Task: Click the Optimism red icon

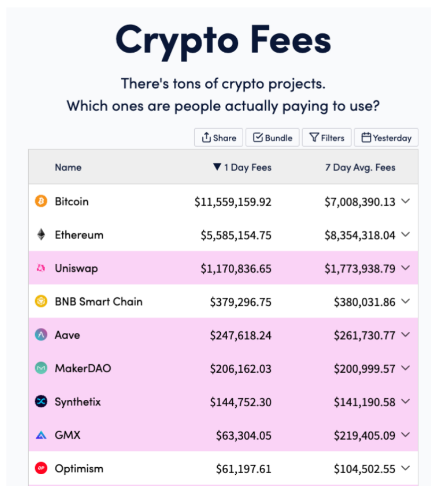Action: click(41, 468)
